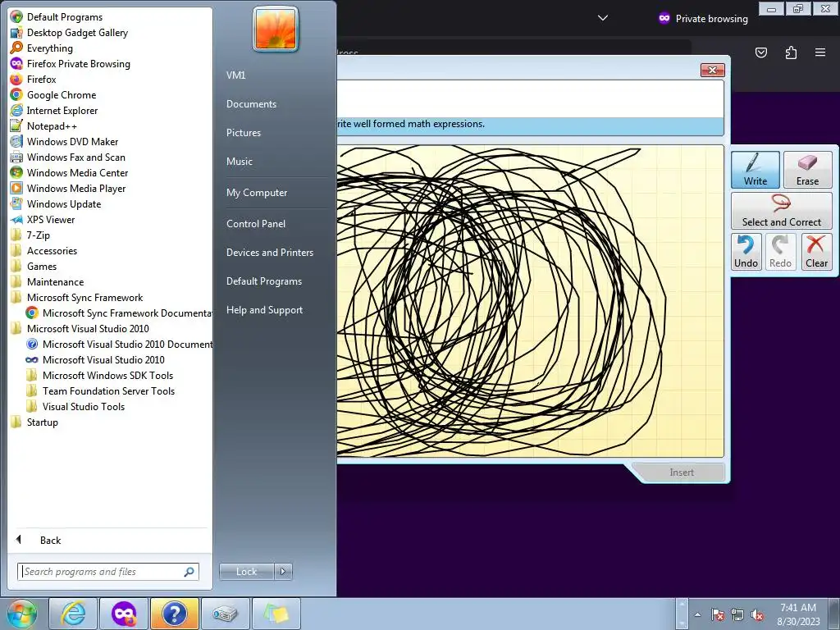Undo the last ink stroke
Screen dimensions: 840x630
(746, 252)
